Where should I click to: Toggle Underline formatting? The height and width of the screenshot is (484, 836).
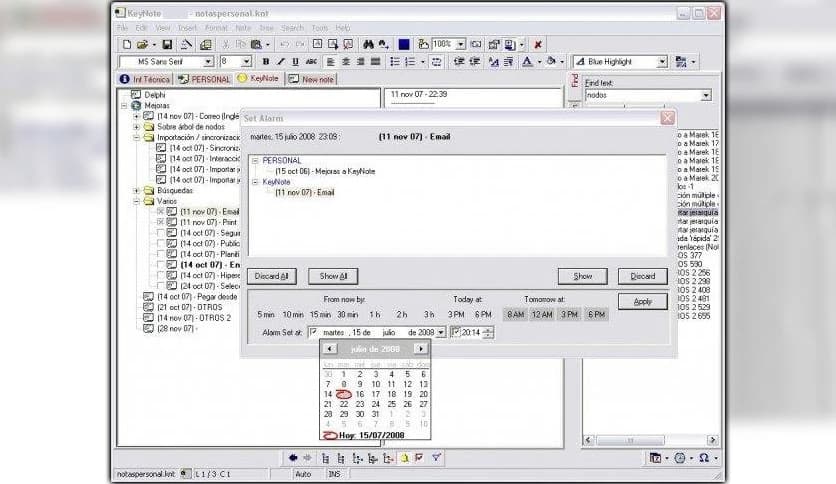[x=295, y=62]
